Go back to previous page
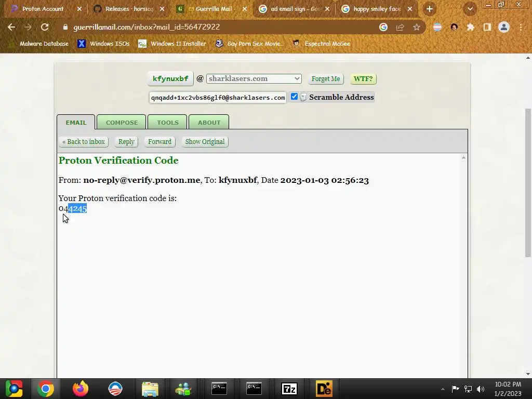532x399 pixels. [x=11, y=27]
